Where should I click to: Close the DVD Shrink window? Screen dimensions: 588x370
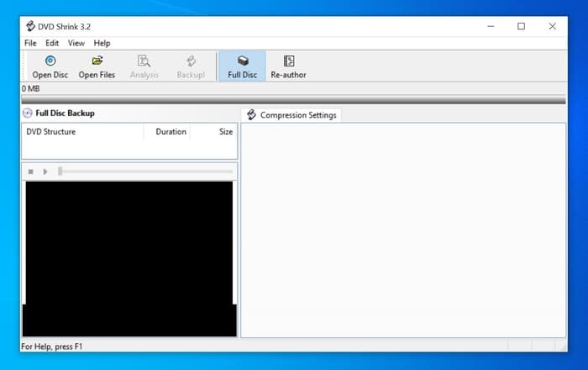coord(553,26)
